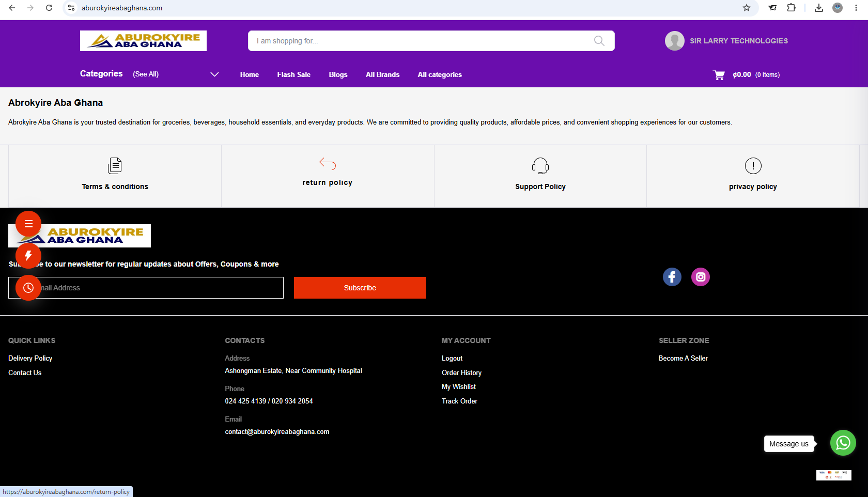Click the SELLER ZONE footer heading
This screenshot has width=868, height=497.
[684, 340]
